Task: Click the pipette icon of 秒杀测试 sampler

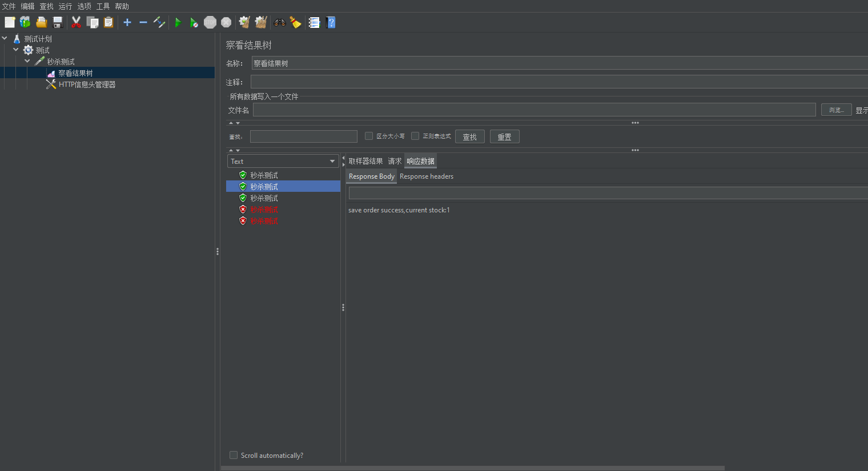Action: click(39, 61)
